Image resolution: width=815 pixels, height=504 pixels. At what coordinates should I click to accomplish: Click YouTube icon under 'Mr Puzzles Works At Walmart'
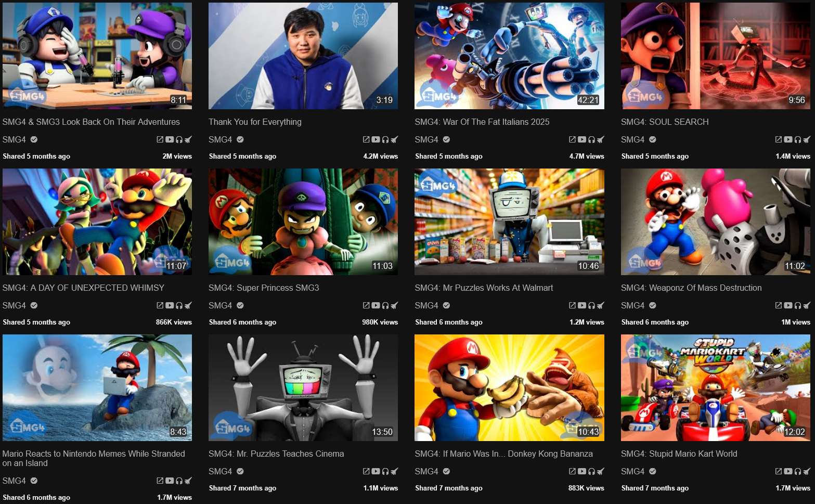[582, 305]
